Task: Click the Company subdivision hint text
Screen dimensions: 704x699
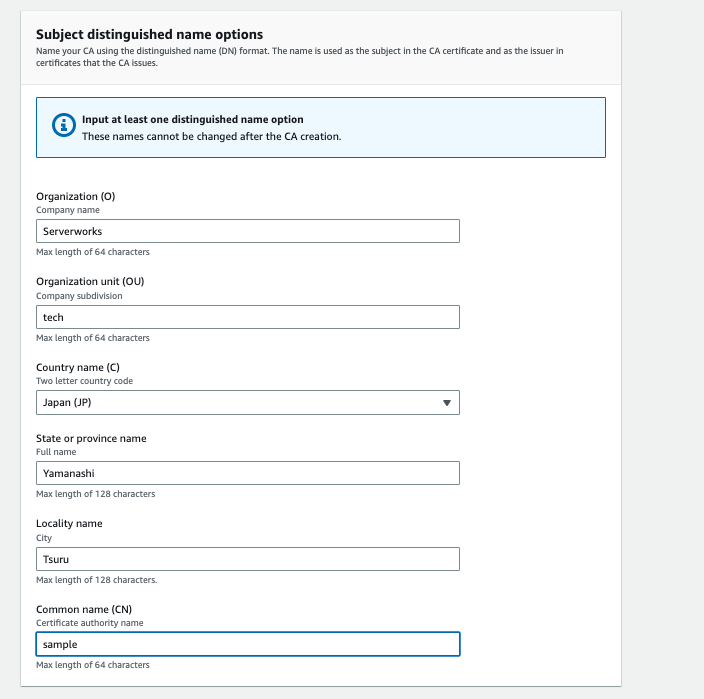Action: (x=79, y=296)
